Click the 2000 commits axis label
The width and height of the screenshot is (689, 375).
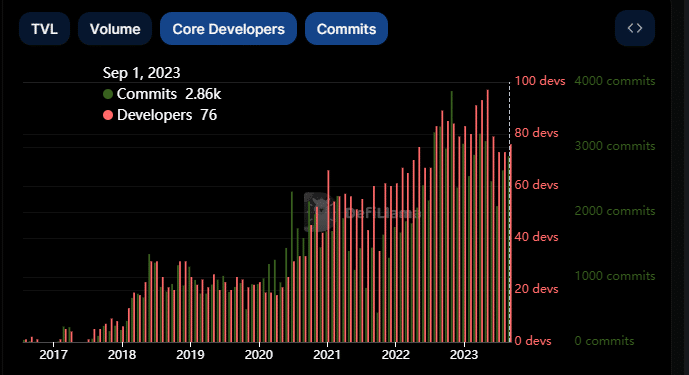click(x=615, y=211)
